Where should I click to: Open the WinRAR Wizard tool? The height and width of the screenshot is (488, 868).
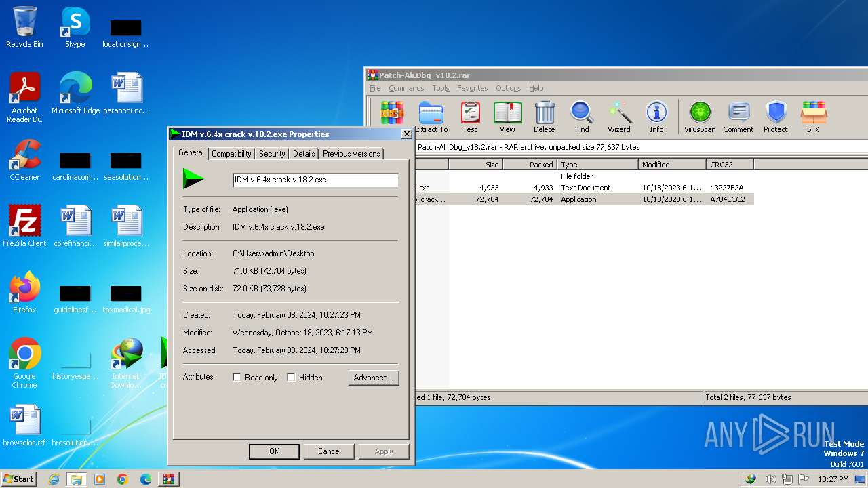point(619,117)
